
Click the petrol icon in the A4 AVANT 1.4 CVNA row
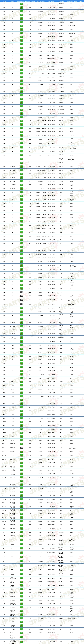tap(21, 163)
